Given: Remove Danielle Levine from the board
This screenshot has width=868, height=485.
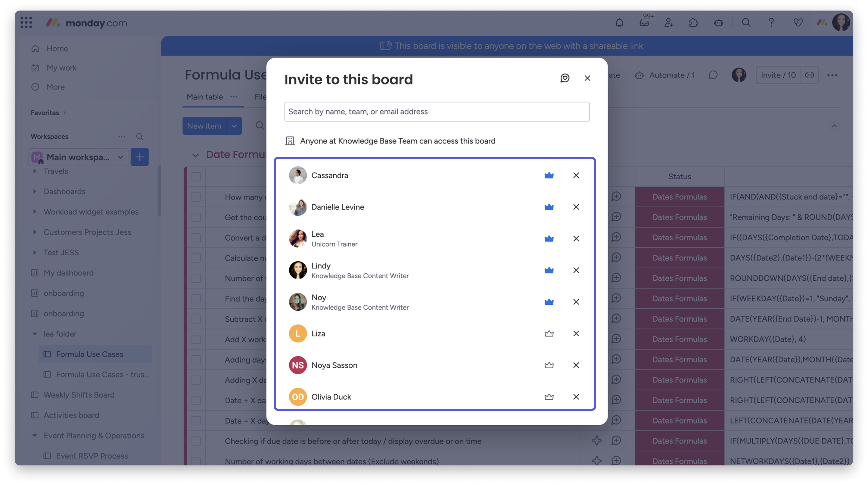Looking at the screenshot, I should click(x=576, y=207).
